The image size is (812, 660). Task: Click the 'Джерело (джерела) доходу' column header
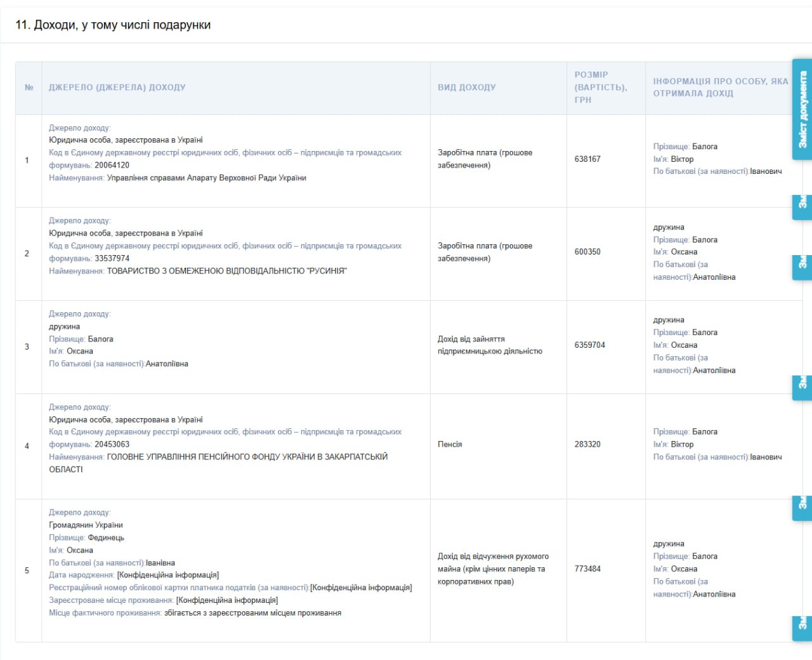coord(117,88)
